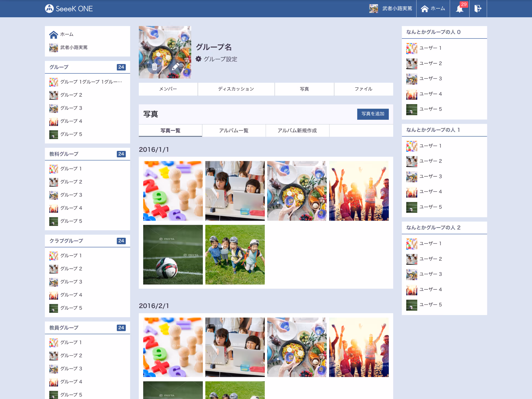Click the user avatar in header

pyautogui.click(x=374, y=9)
